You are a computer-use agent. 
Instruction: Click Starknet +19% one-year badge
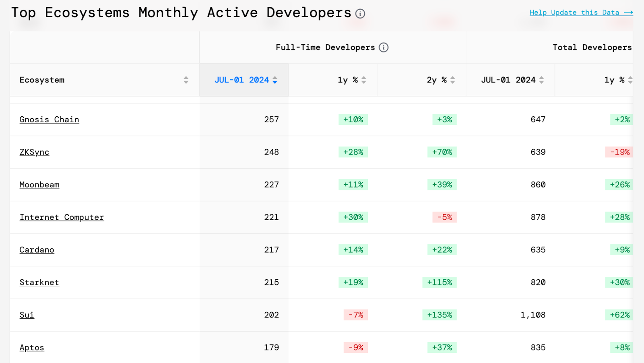point(353,283)
